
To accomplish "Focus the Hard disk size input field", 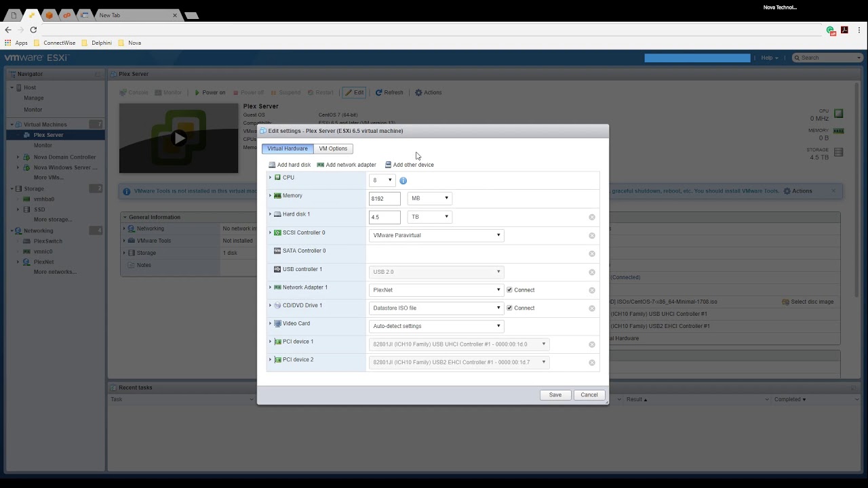I will 384,217.
